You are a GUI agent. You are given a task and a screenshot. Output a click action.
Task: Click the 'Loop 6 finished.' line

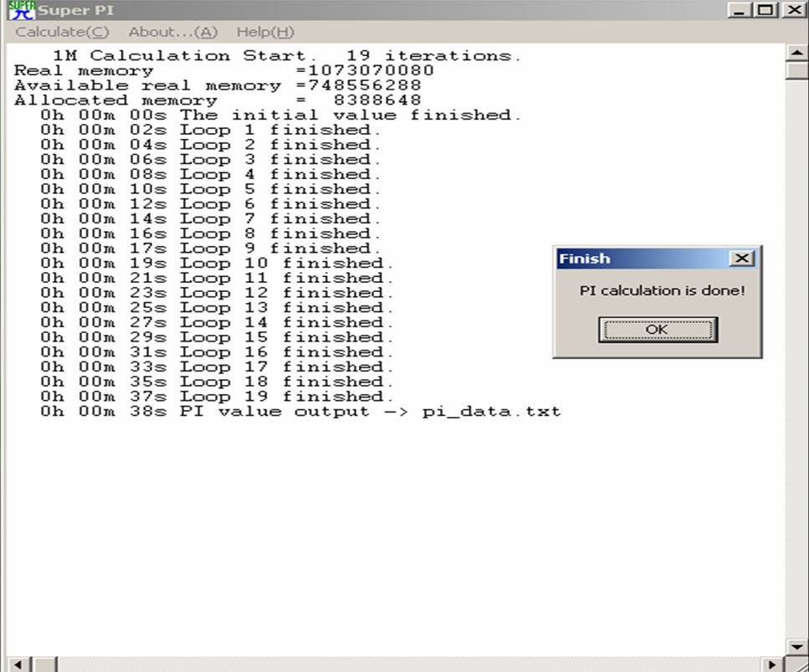(x=211, y=204)
